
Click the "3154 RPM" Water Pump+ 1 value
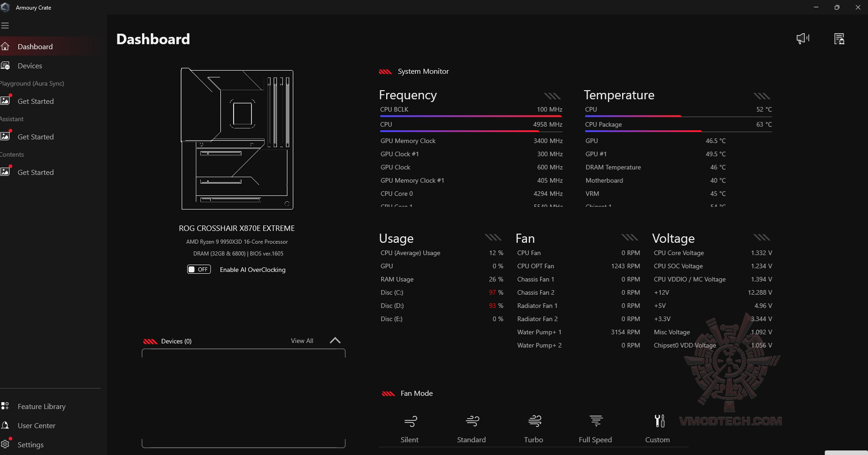tap(625, 332)
